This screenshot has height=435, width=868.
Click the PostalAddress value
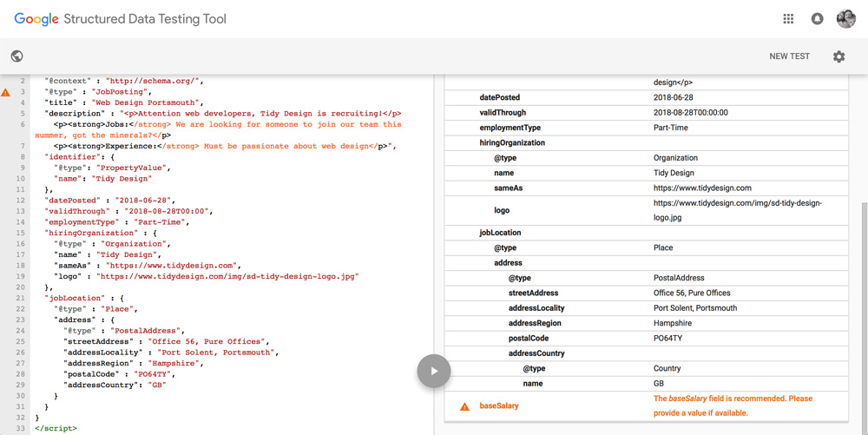pos(679,278)
